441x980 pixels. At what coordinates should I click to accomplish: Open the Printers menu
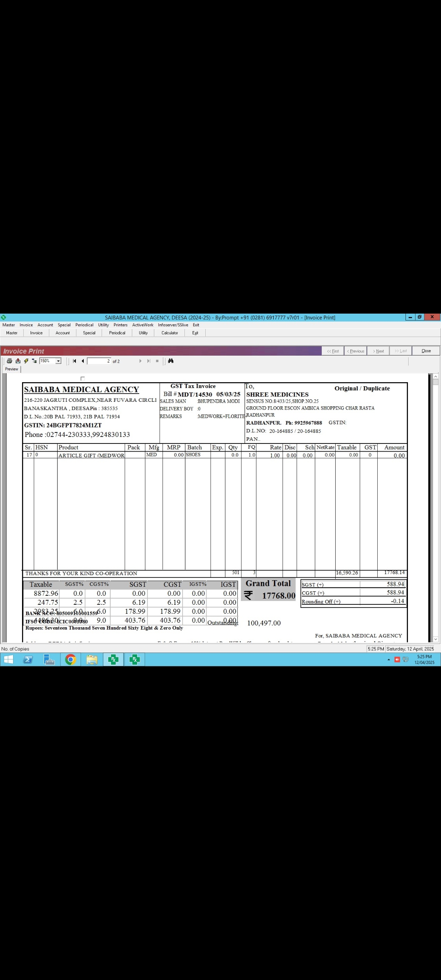[x=120, y=325]
